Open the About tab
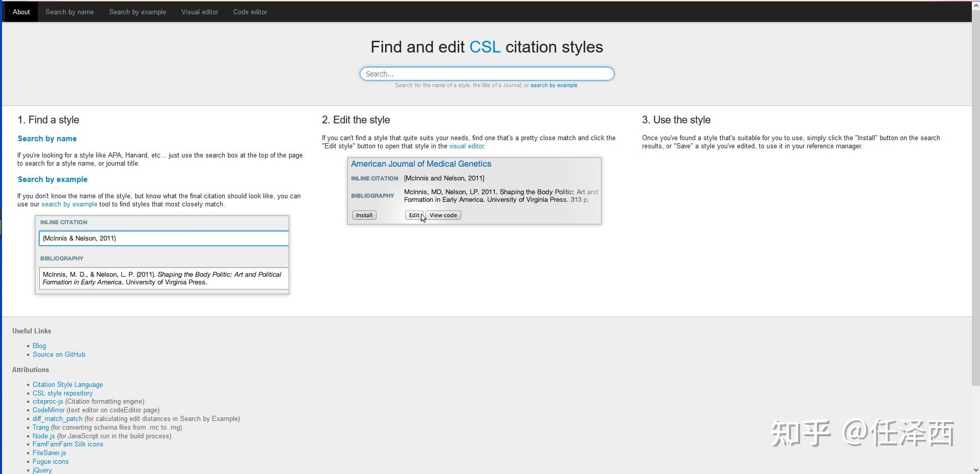Screen dimensions: 980x474 pos(21,12)
